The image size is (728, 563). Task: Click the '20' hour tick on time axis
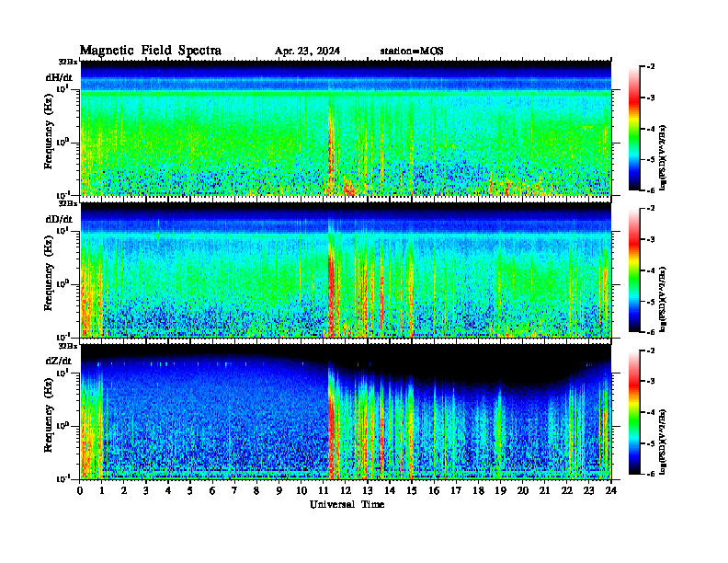pyautogui.click(x=523, y=490)
